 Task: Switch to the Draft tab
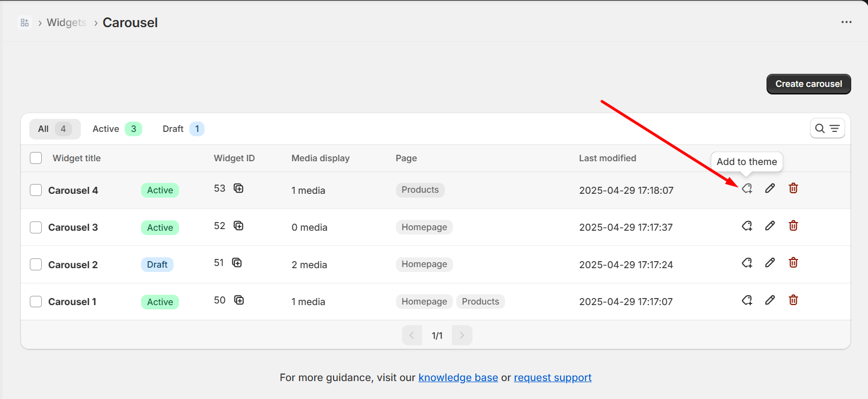[x=183, y=129]
